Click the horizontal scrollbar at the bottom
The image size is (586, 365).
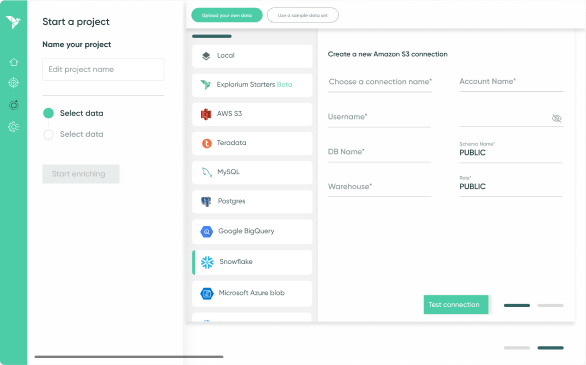tap(129, 357)
